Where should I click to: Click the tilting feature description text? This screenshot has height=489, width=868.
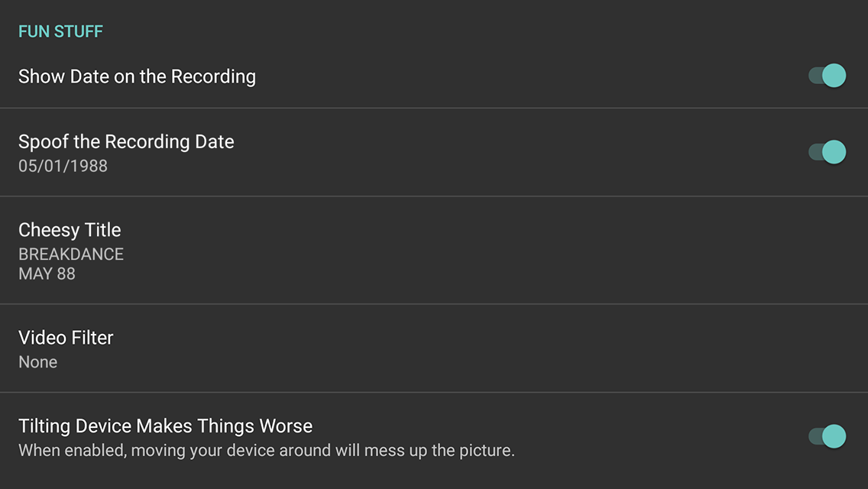[267, 450]
